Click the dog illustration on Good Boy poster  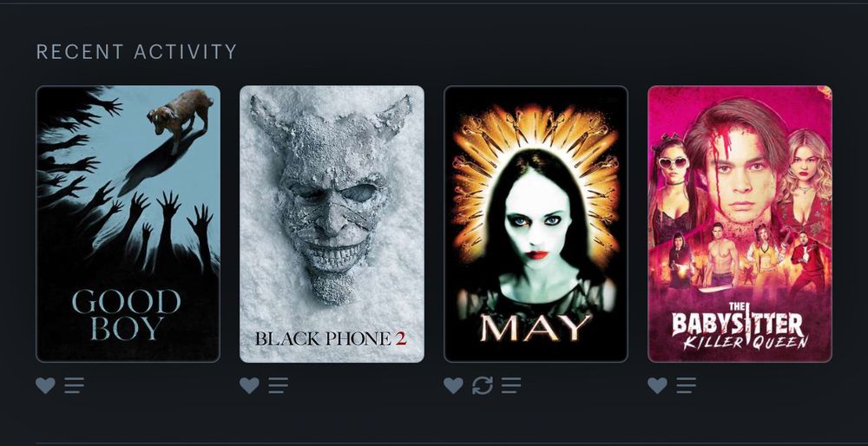(x=181, y=118)
